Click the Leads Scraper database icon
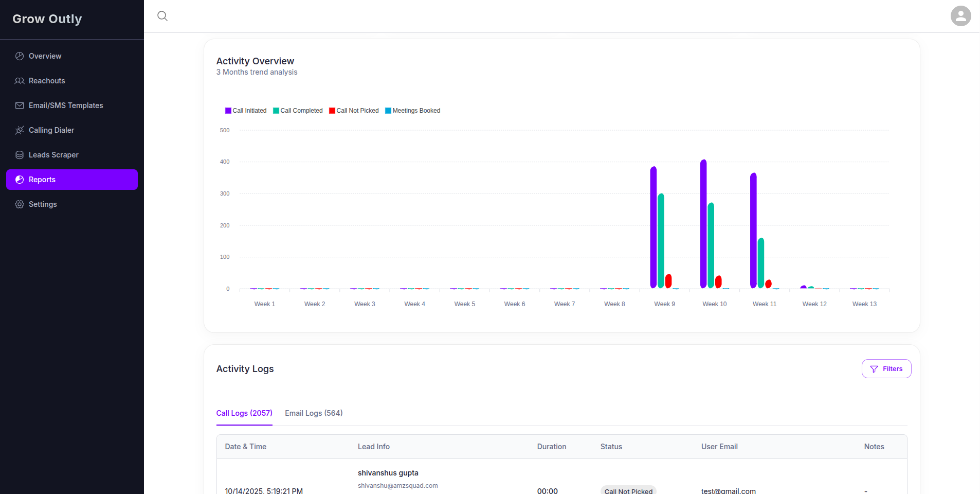 pyautogui.click(x=20, y=155)
